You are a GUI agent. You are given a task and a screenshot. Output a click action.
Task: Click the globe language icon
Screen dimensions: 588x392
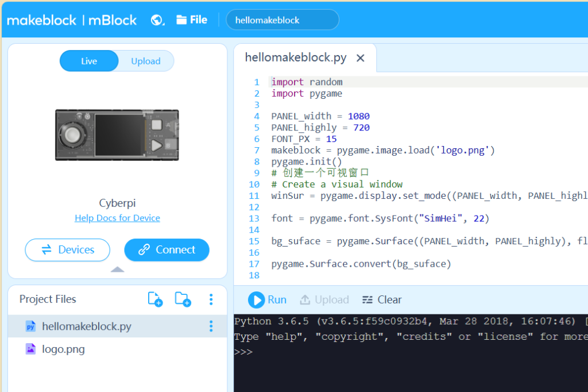point(157,20)
